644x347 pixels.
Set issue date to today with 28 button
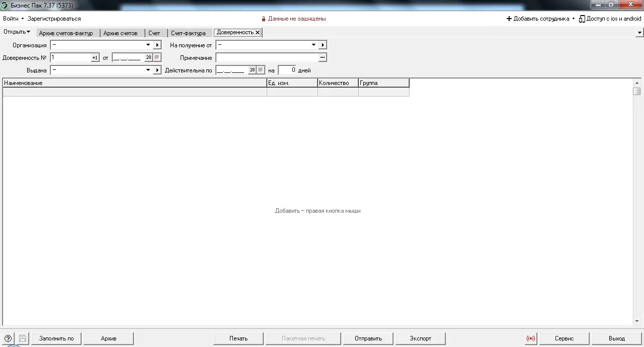point(148,58)
